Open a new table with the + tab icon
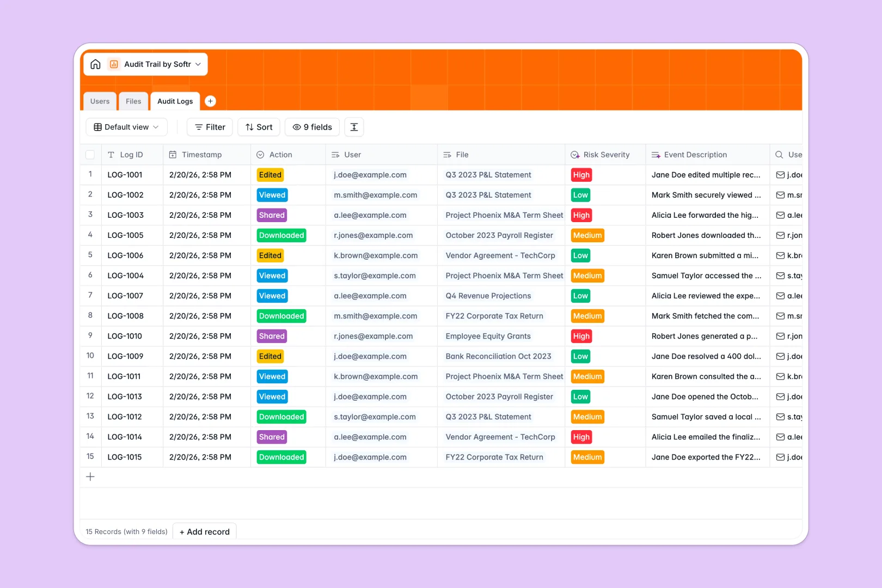The width and height of the screenshot is (882, 588). click(211, 101)
